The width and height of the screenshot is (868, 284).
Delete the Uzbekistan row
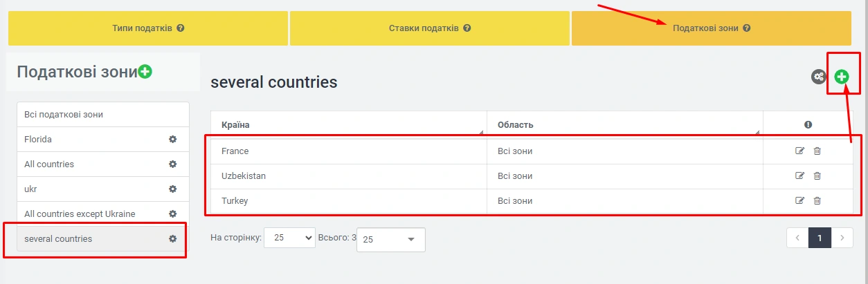(817, 176)
